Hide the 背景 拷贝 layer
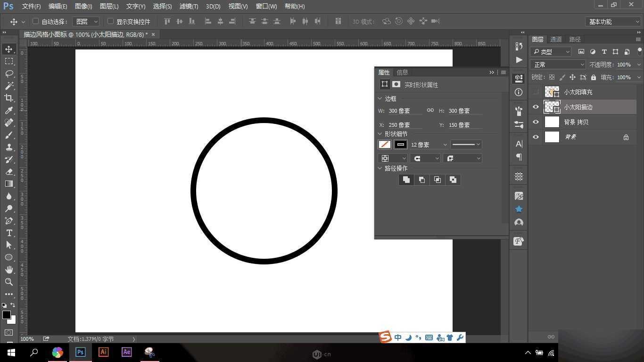This screenshot has width=644, height=362. click(536, 122)
